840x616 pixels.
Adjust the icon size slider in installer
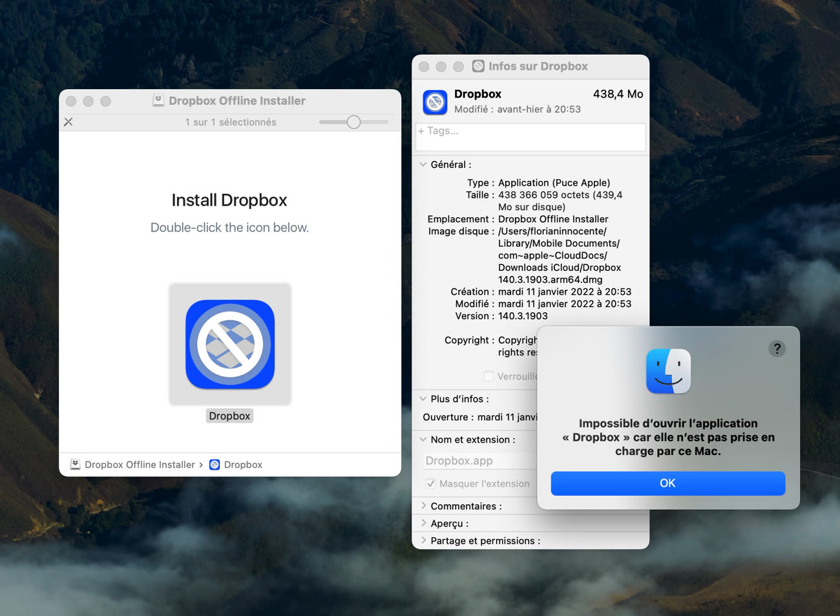pyautogui.click(x=353, y=122)
